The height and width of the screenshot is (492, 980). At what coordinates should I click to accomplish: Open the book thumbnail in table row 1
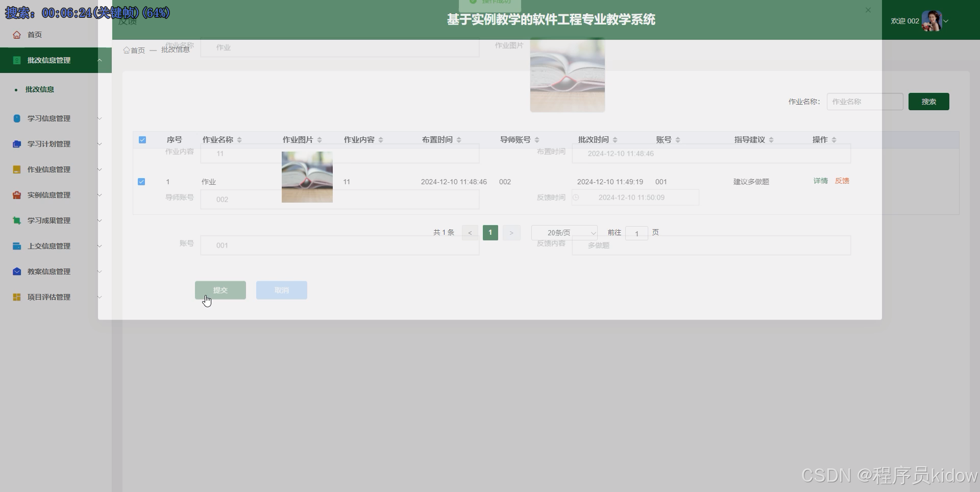(307, 177)
